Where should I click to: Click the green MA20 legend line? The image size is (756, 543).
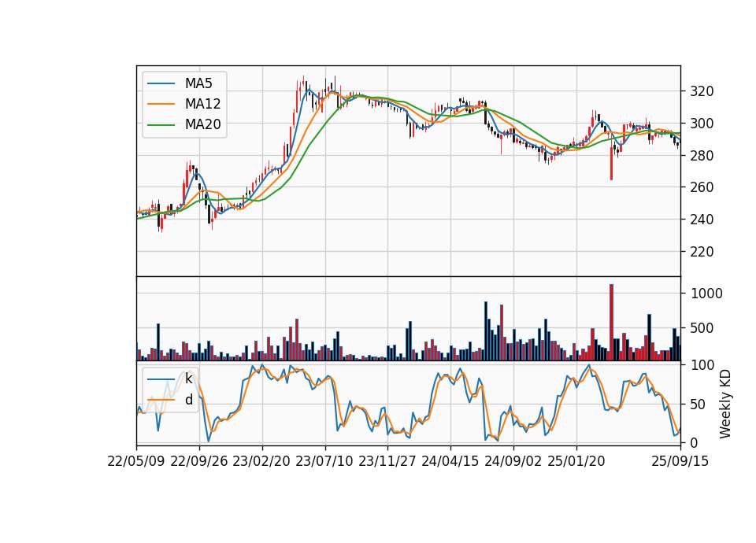(x=161, y=125)
